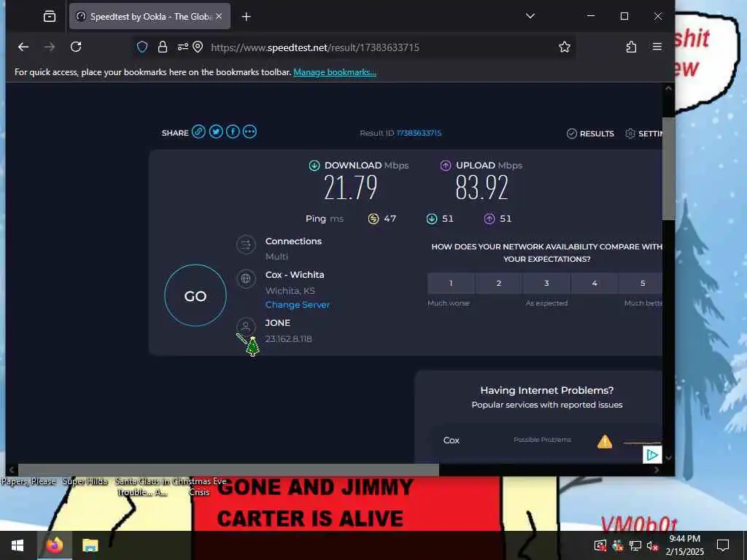Click the Firefox taskbar icon
The width and height of the screenshot is (747, 560).
coord(54,545)
